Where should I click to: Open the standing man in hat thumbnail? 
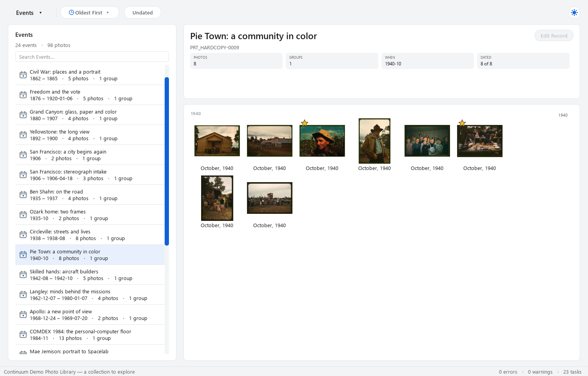coord(375,141)
